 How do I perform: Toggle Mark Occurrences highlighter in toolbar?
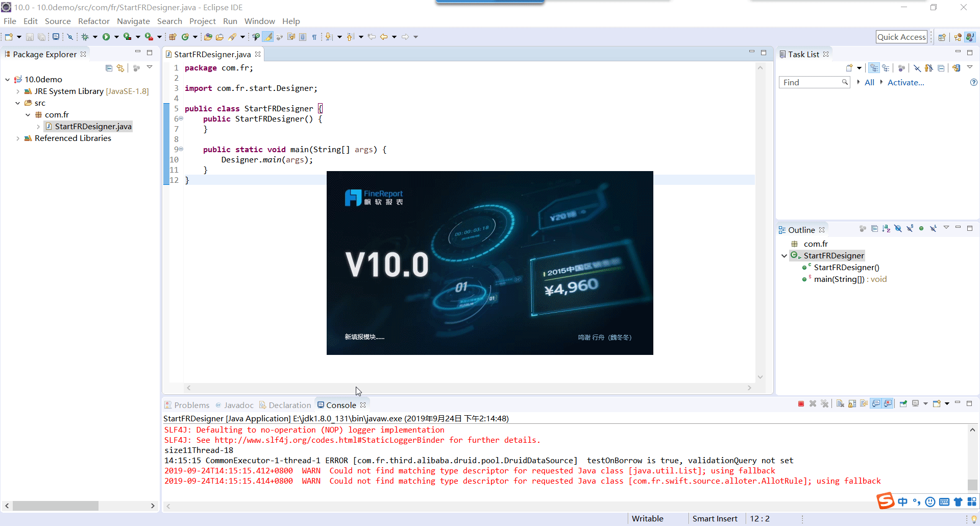(x=268, y=37)
